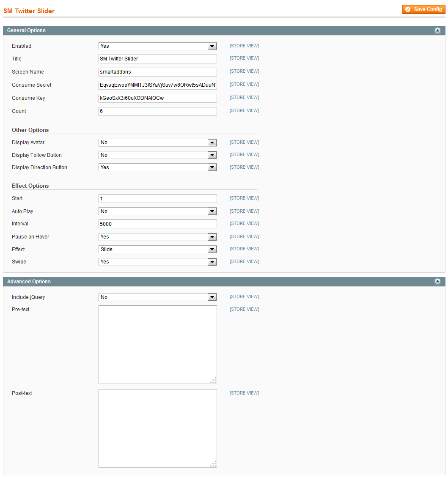Image resolution: width=448 pixels, height=477 pixels.
Task: Click the Save Config button
Action: point(423,9)
